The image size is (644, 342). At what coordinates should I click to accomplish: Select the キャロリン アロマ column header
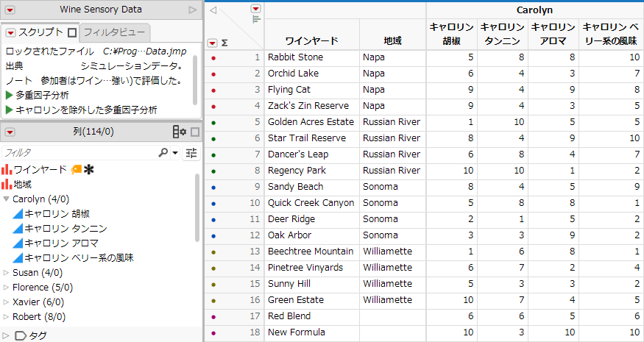coord(553,34)
